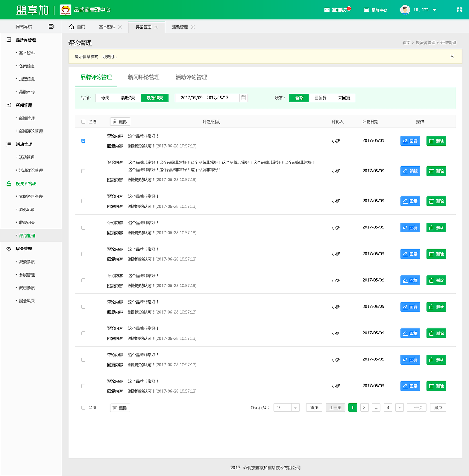
Task: Uncheck the first comment row checkbox
Action: [x=84, y=141]
